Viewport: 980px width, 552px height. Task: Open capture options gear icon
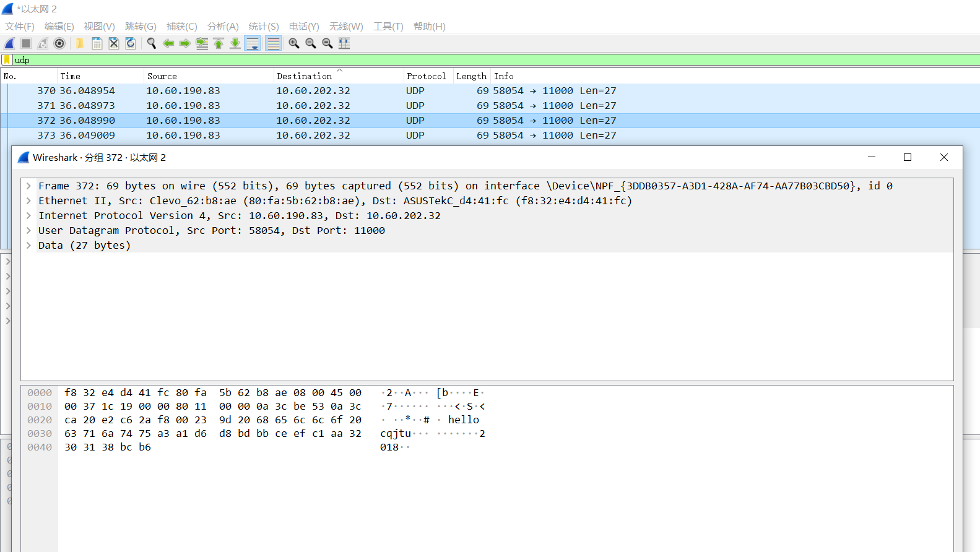coord(59,43)
